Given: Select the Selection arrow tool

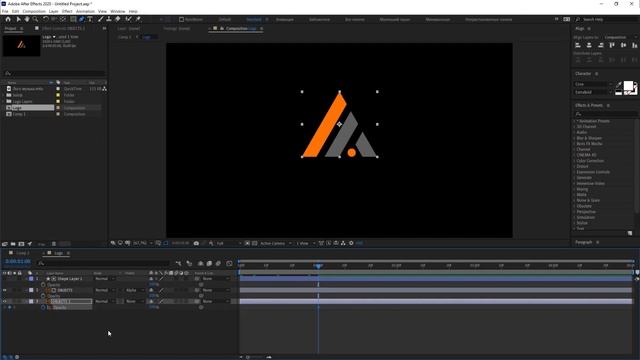Looking at the screenshot, I should pos(18,19).
